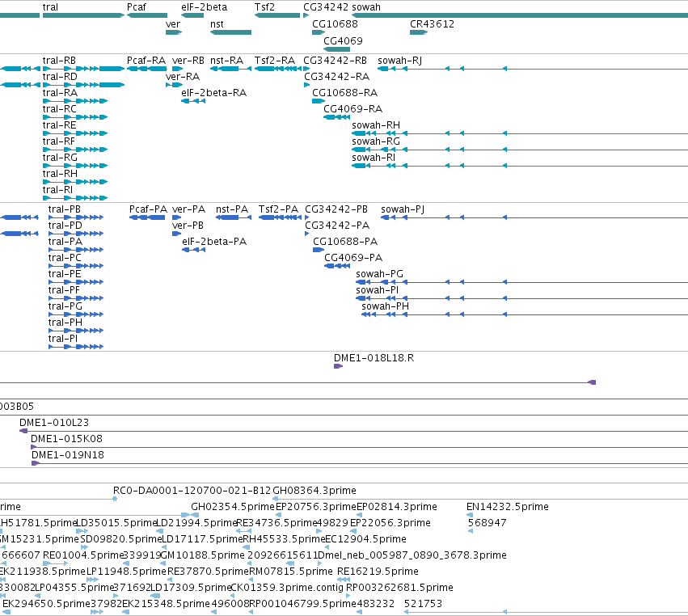Click transcript label tral-RH
Screen dimensions: 688x616
60,174
